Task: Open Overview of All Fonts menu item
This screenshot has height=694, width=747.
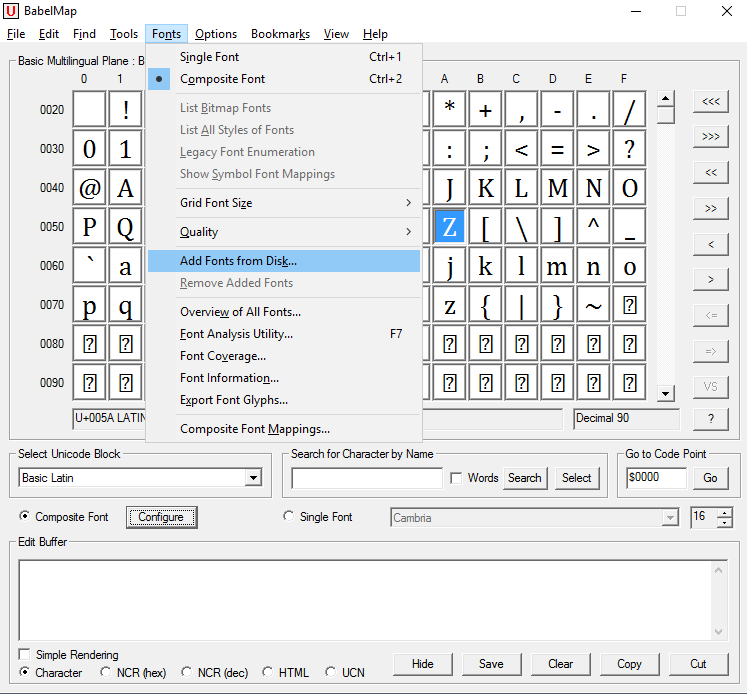Action: pos(284,312)
